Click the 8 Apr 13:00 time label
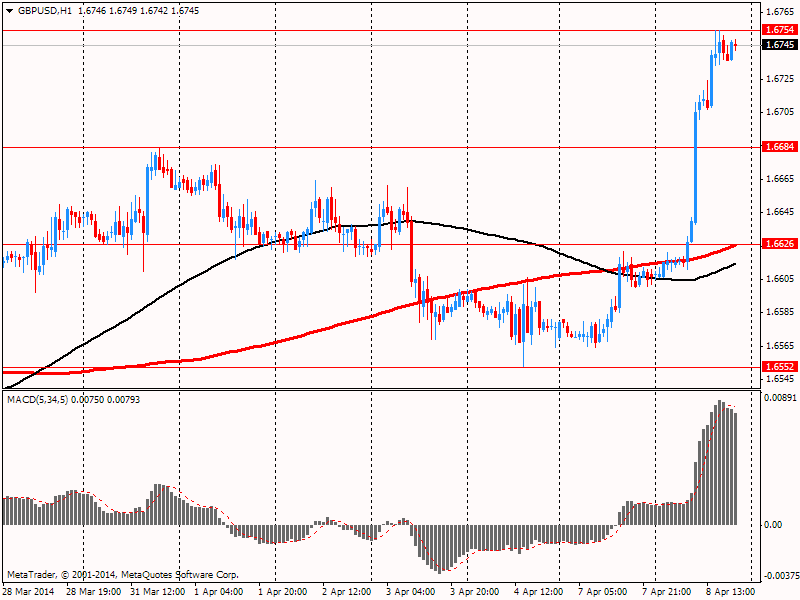800x600 pixels. [731, 592]
